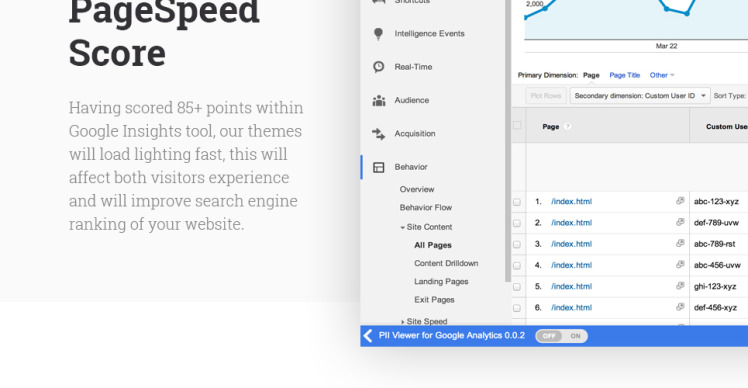Click the Acquisition arrows icon
The image size is (748, 388).
point(379,134)
